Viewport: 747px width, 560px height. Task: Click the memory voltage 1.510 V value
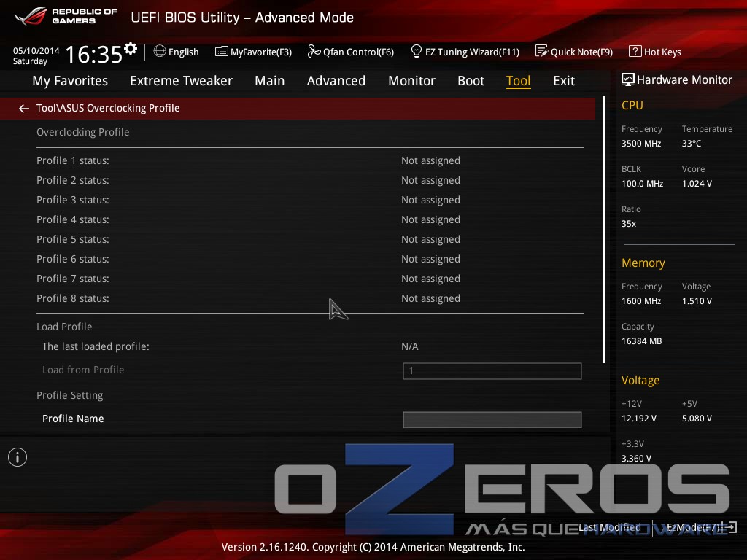697,301
